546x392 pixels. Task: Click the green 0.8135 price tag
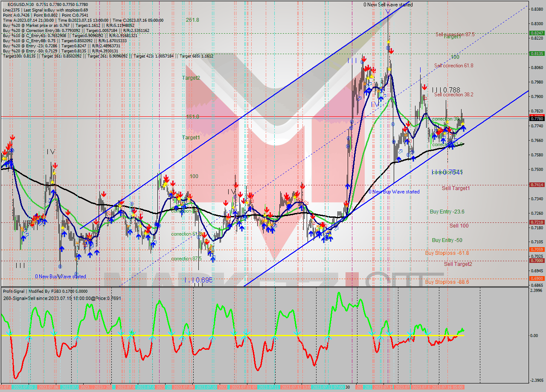click(536, 53)
